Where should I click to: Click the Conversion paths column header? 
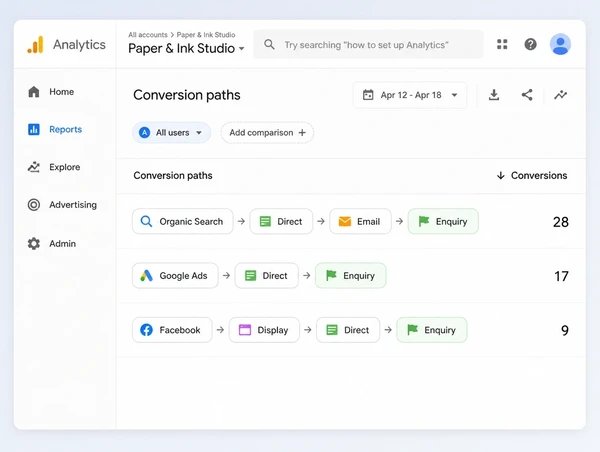click(x=173, y=175)
